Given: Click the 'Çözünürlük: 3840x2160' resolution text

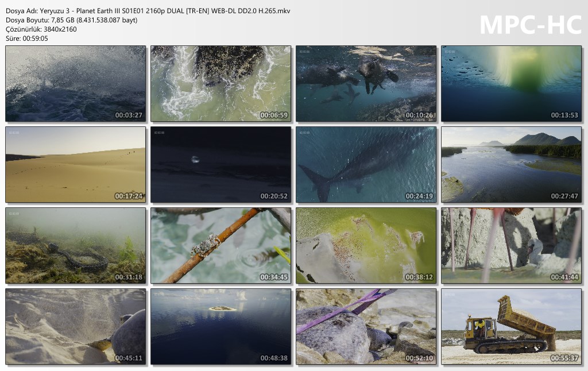Looking at the screenshot, I should 41,29.
